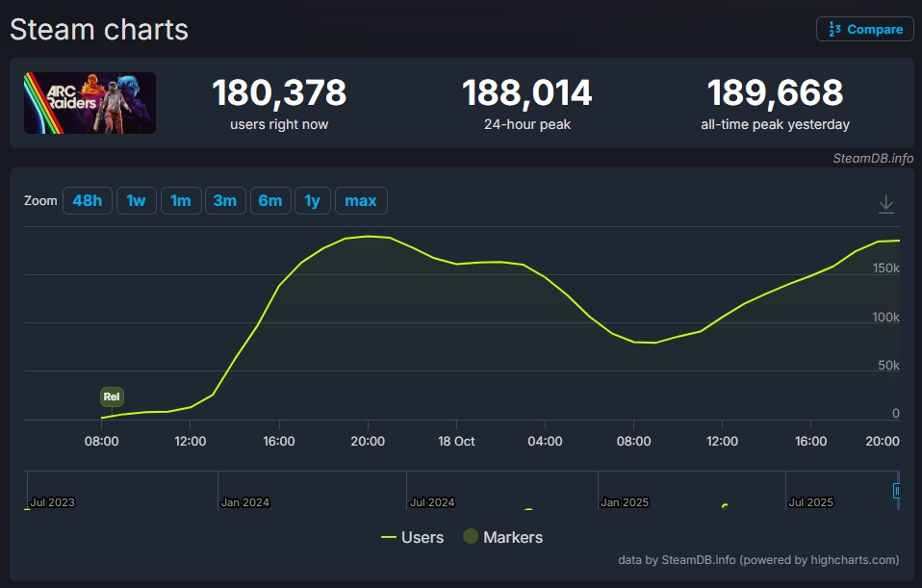Click the Compare numbered-list icon
Screen dimensions: 922x588
(x=832, y=29)
